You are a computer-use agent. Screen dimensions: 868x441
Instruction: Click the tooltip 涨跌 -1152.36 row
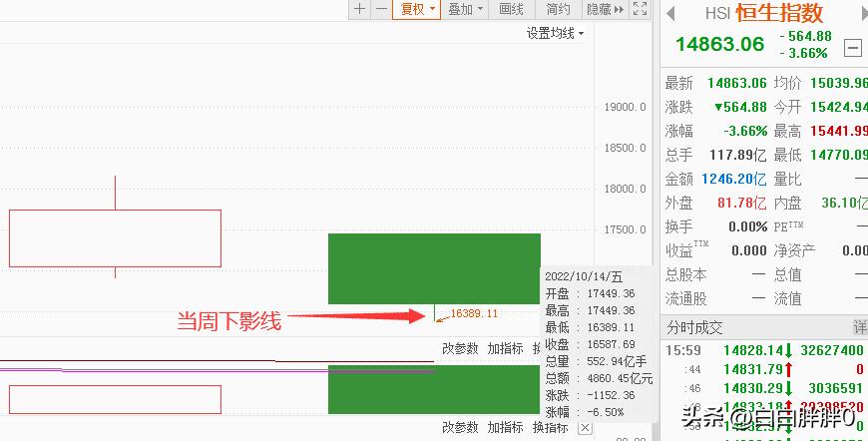(x=590, y=396)
